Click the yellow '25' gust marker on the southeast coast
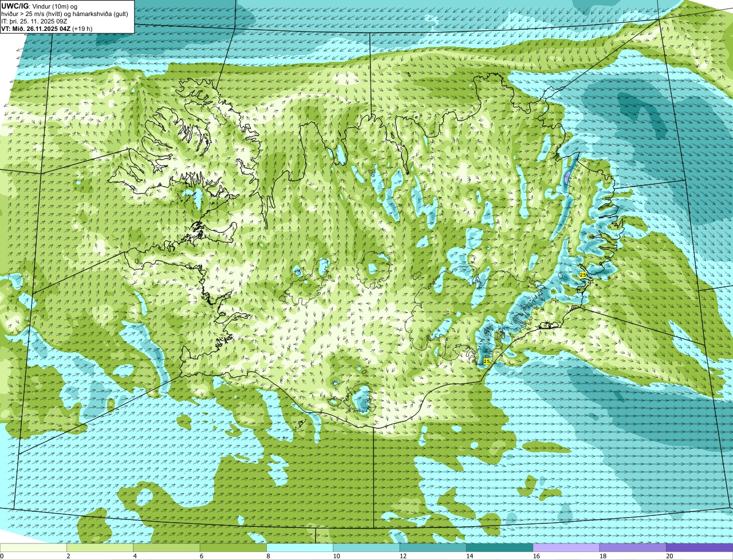The width and height of the screenshot is (733, 560). (x=487, y=361)
